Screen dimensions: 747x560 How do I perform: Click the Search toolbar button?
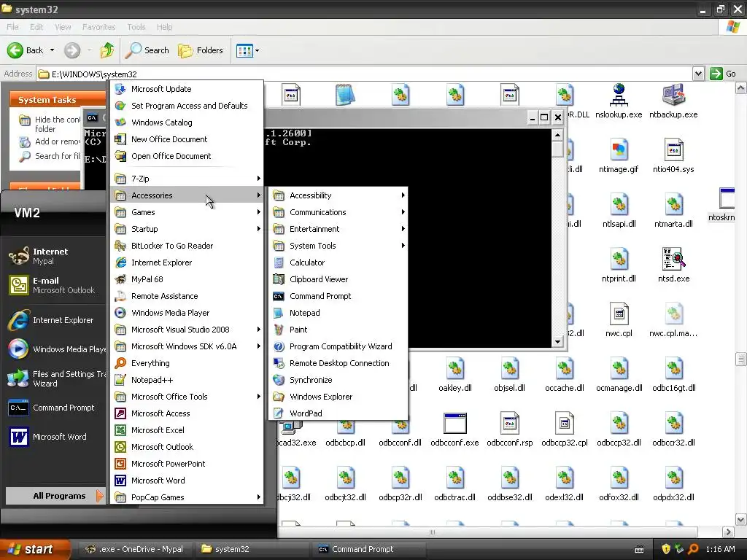pyautogui.click(x=147, y=50)
